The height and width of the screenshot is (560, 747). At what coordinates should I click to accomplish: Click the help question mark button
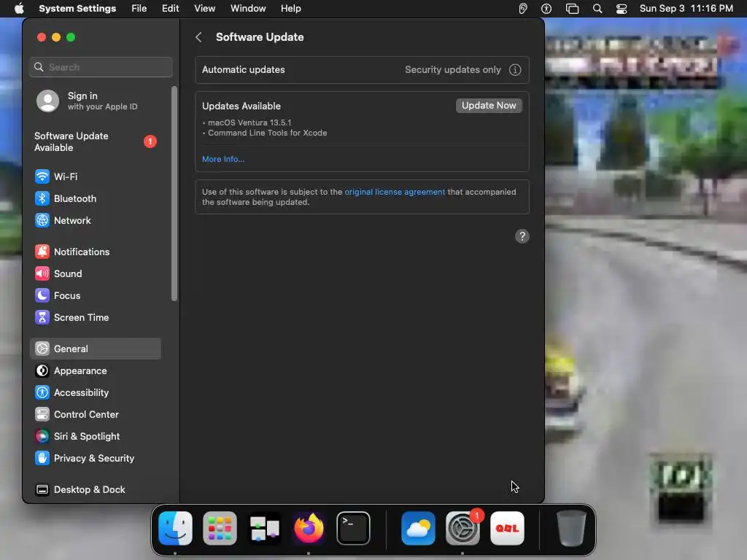(522, 236)
